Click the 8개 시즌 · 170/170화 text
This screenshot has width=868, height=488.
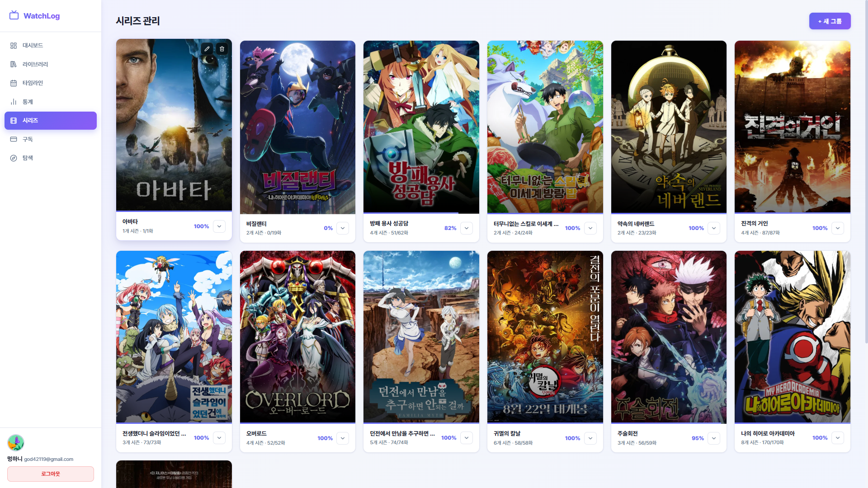(762, 442)
